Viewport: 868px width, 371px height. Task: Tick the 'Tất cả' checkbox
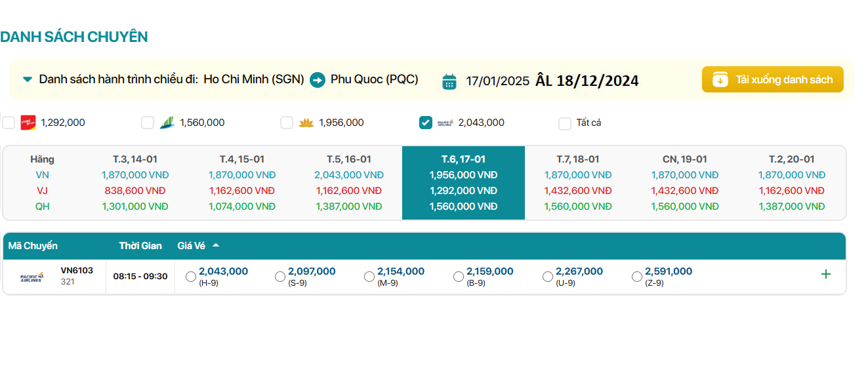(565, 123)
